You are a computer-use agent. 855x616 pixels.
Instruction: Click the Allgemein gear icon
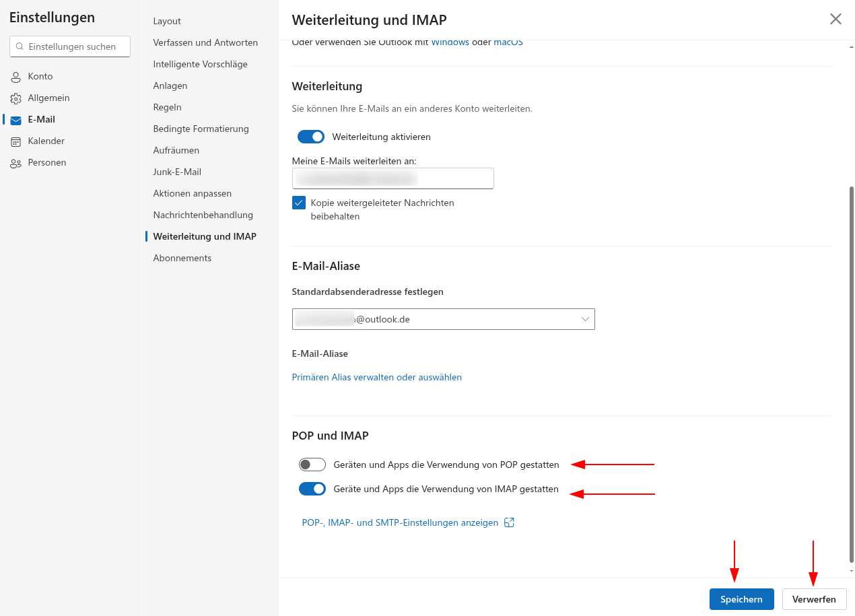(15, 98)
